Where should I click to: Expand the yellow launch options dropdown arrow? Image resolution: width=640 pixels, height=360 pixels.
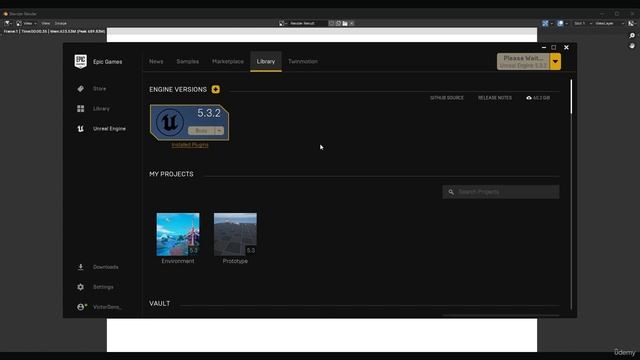tap(555, 62)
